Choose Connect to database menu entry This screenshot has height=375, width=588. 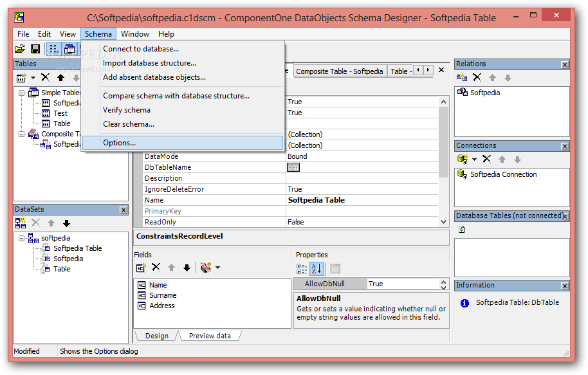pyautogui.click(x=183, y=49)
